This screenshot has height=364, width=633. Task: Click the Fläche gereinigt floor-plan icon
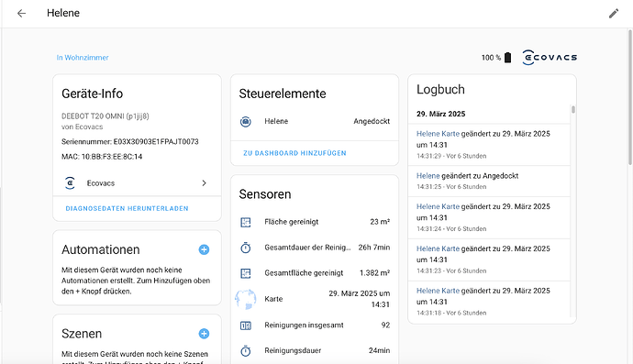pyautogui.click(x=246, y=222)
